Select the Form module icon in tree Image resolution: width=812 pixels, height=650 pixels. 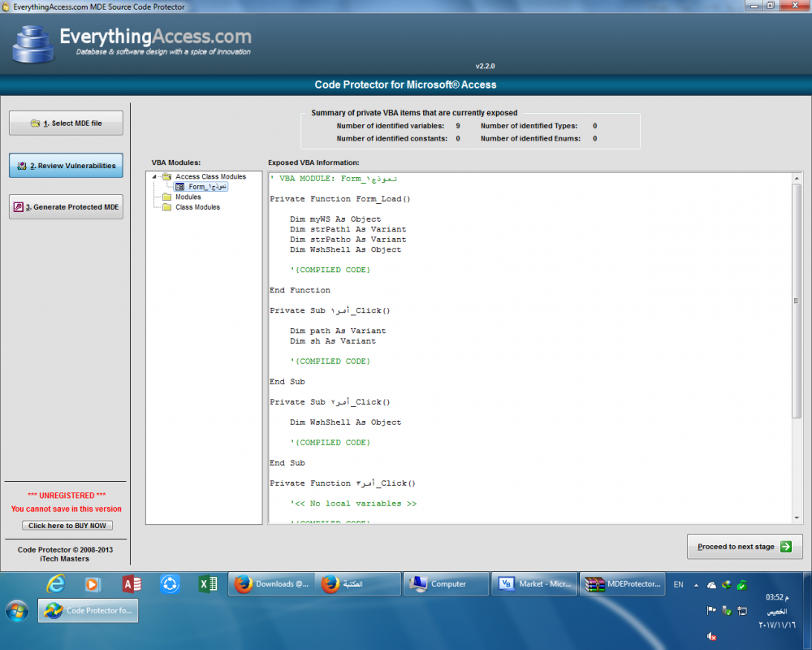pyautogui.click(x=179, y=187)
